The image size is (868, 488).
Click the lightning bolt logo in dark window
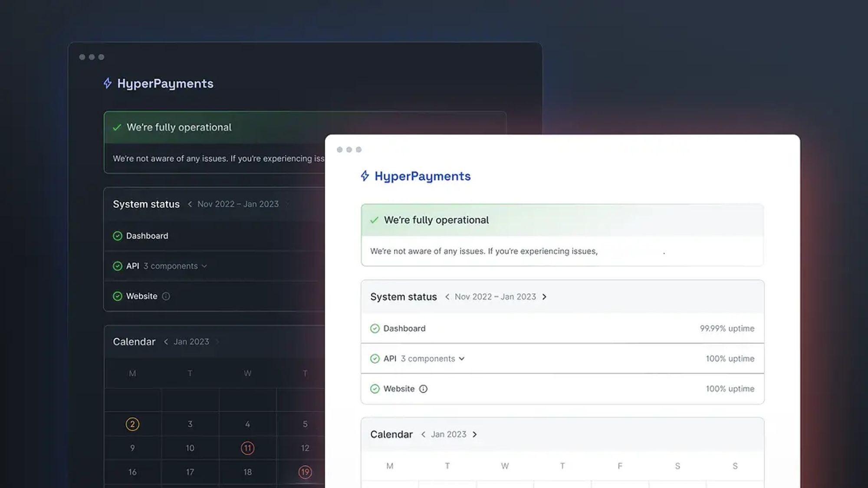click(108, 83)
